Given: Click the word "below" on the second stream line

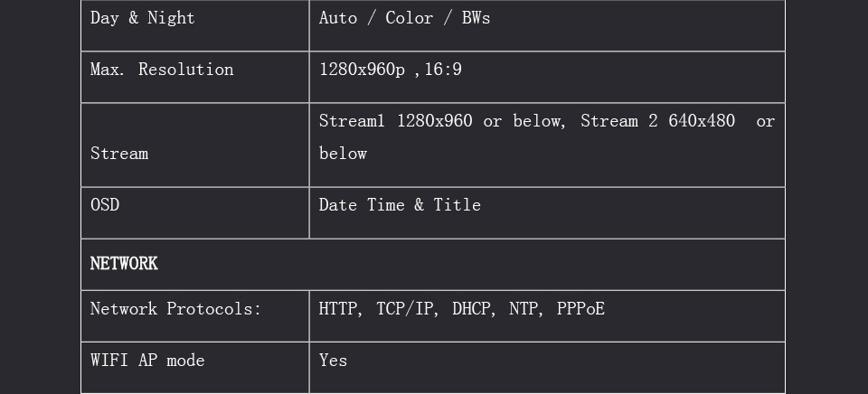Looking at the screenshot, I should tap(343, 154).
